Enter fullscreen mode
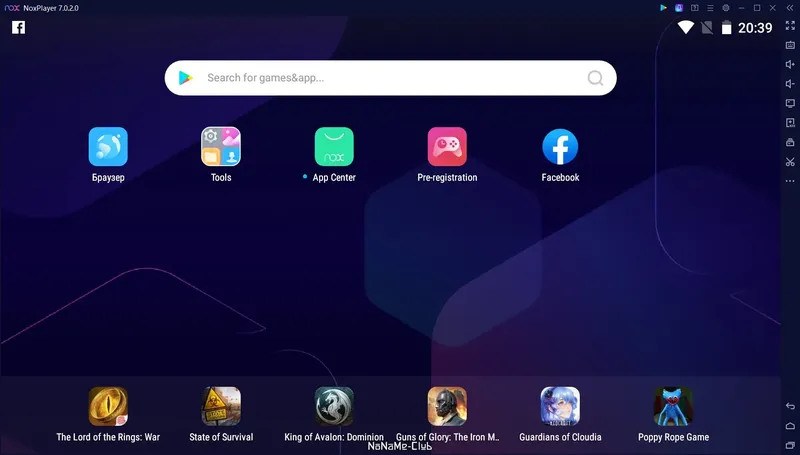800x455 pixels. pyautogui.click(x=790, y=26)
